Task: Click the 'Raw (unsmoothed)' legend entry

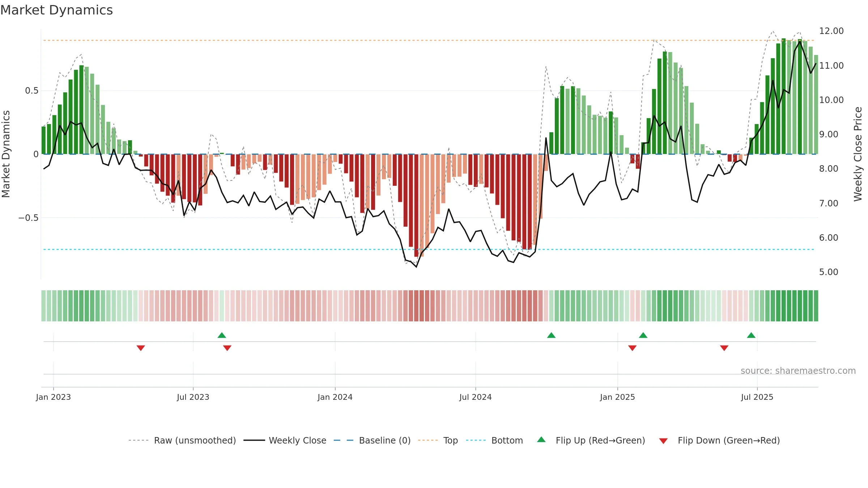Action: [x=182, y=440]
